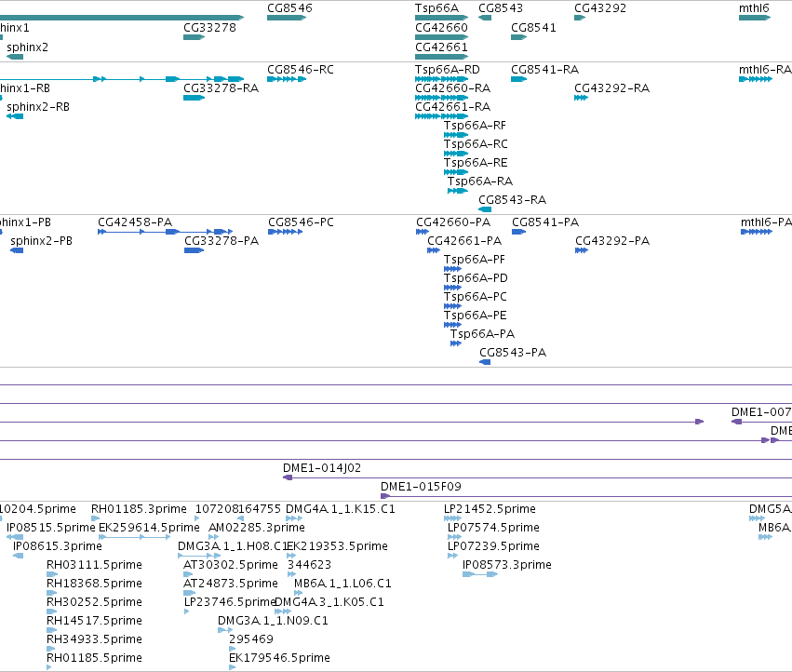Click EST AT30302.5prime
The image size is (792, 672).
[188, 574]
